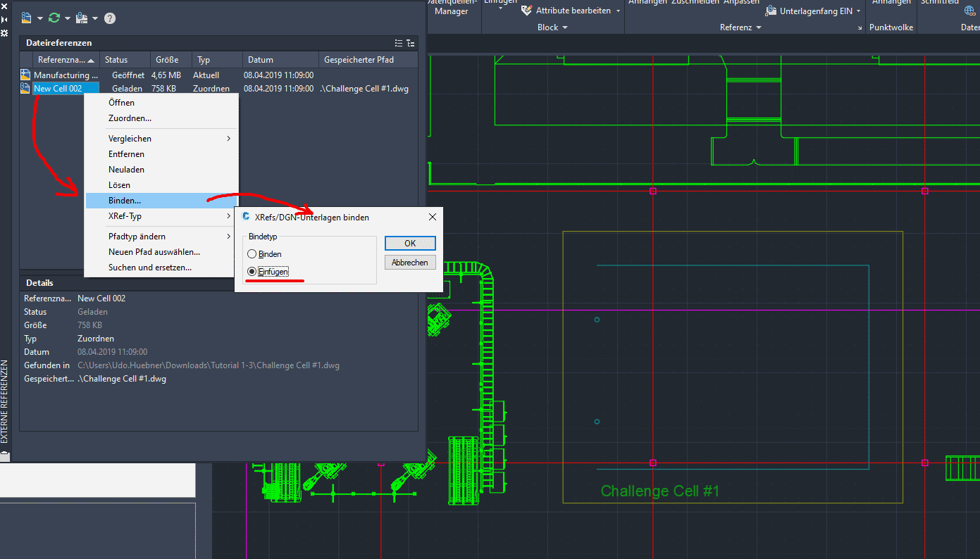Sort by Status column header
Screen dimensions: 980x559
pyautogui.click(x=125, y=60)
